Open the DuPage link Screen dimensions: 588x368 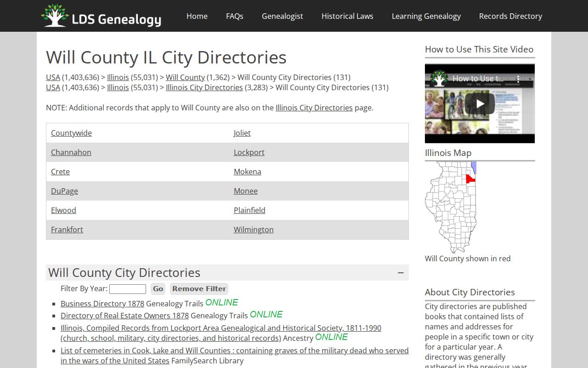[64, 191]
